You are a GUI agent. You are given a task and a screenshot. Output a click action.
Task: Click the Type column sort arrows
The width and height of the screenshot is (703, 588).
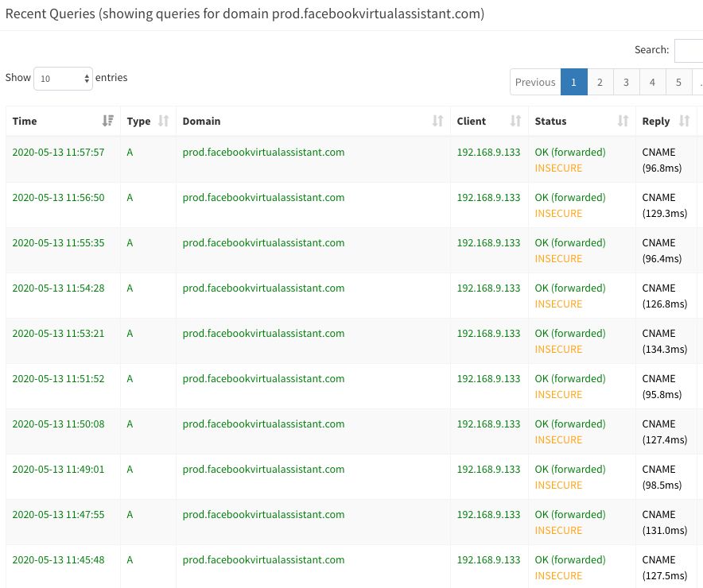(164, 122)
